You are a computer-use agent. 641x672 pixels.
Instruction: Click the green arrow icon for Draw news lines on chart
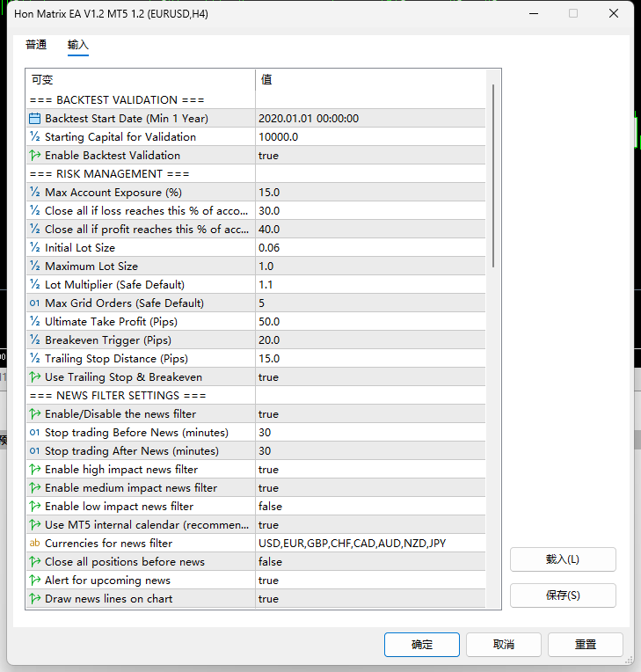pyautogui.click(x=34, y=598)
